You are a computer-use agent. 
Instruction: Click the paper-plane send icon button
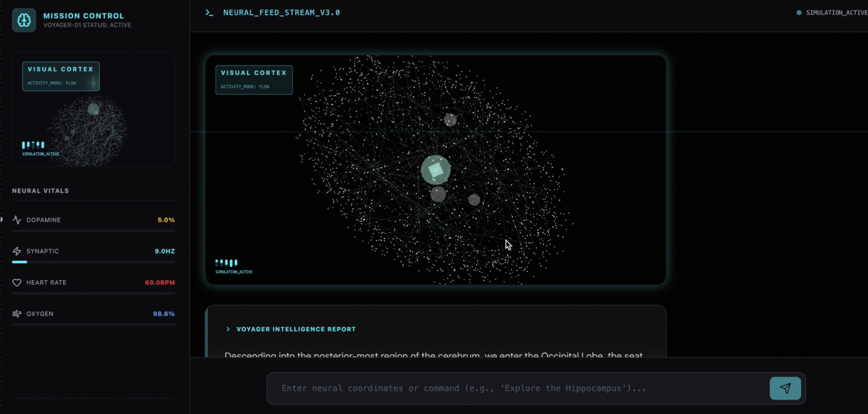coord(785,388)
